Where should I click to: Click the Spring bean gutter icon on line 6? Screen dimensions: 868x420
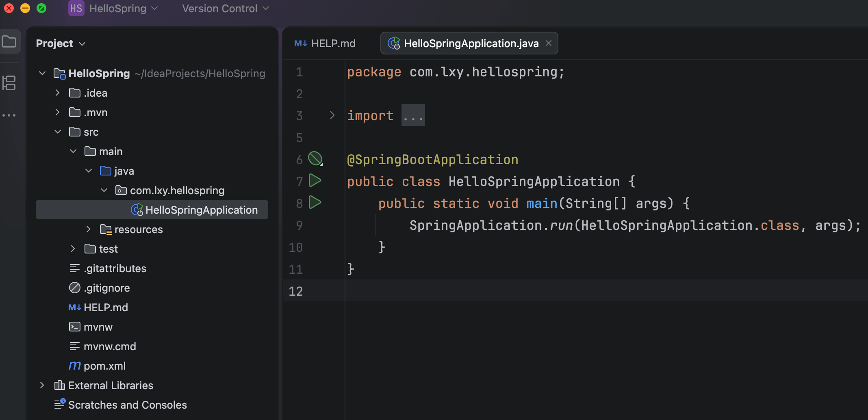pyautogui.click(x=315, y=158)
